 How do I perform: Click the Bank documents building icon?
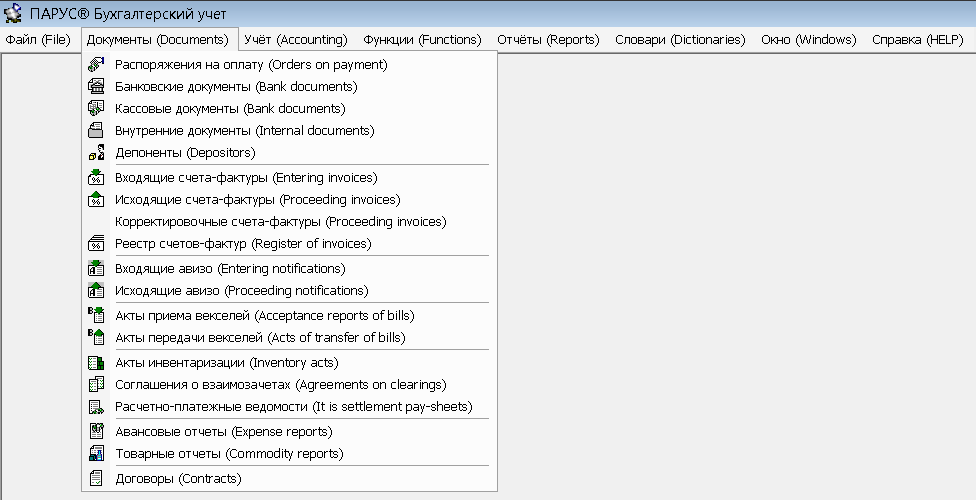97,87
